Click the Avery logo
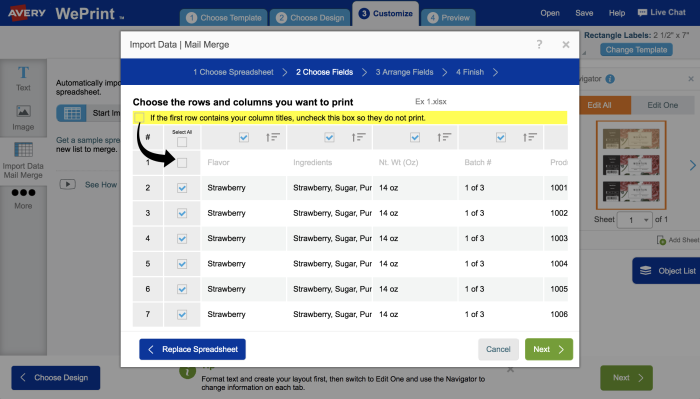700x399 pixels. (27, 13)
